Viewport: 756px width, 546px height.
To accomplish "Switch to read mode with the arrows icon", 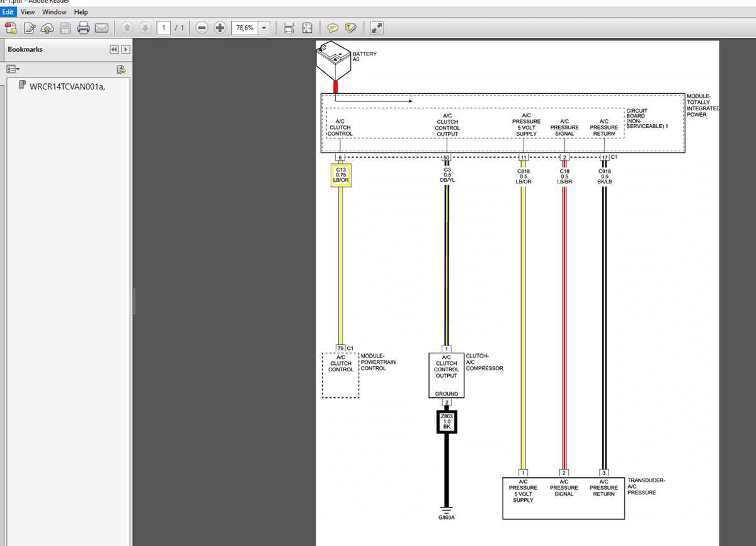I will tap(377, 28).
